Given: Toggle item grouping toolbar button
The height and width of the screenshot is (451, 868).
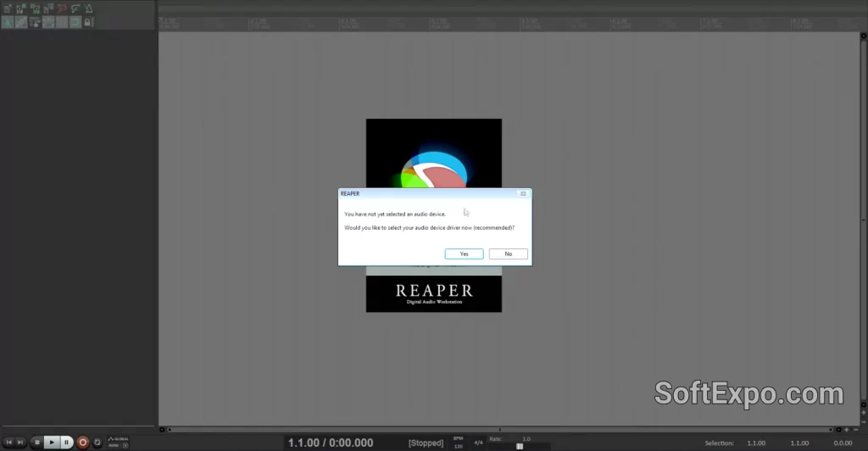Looking at the screenshot, I should [x=21, y=22].
